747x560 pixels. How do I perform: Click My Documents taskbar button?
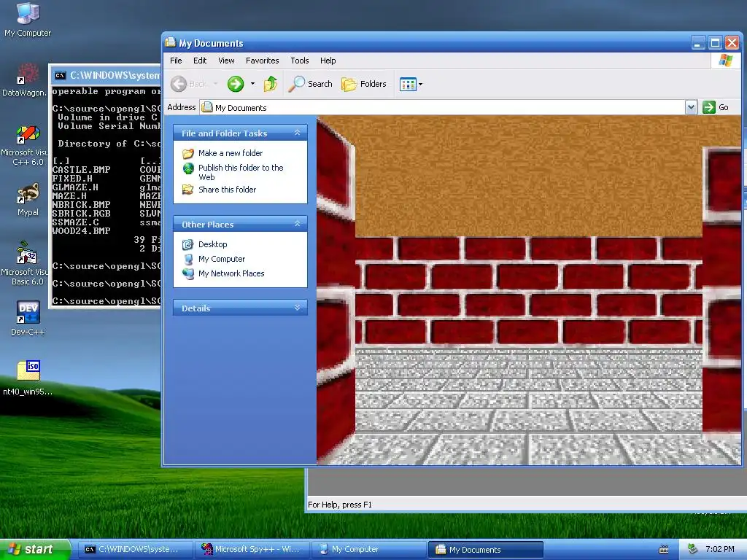coord(485,550)
